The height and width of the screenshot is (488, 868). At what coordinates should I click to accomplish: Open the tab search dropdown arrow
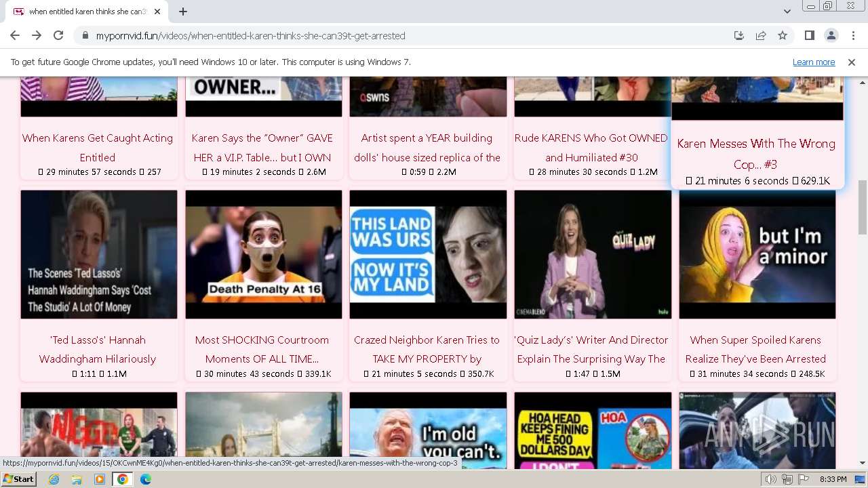pyautogui.click(x=787, y=12)
